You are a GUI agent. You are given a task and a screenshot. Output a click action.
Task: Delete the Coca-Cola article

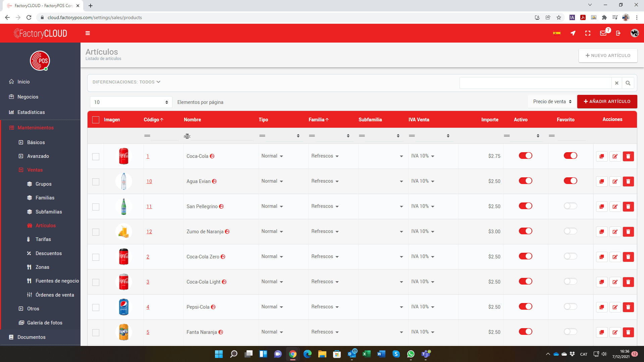click(628, 156)
